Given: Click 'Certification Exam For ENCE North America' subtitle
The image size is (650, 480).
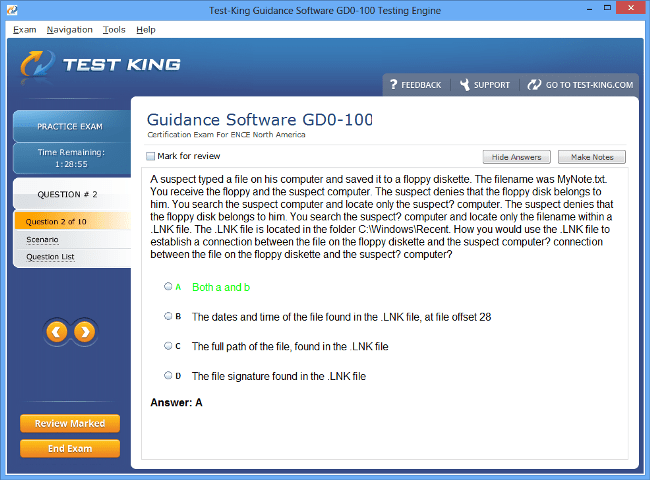Looking at the screenshot, I should click(226, 135).
